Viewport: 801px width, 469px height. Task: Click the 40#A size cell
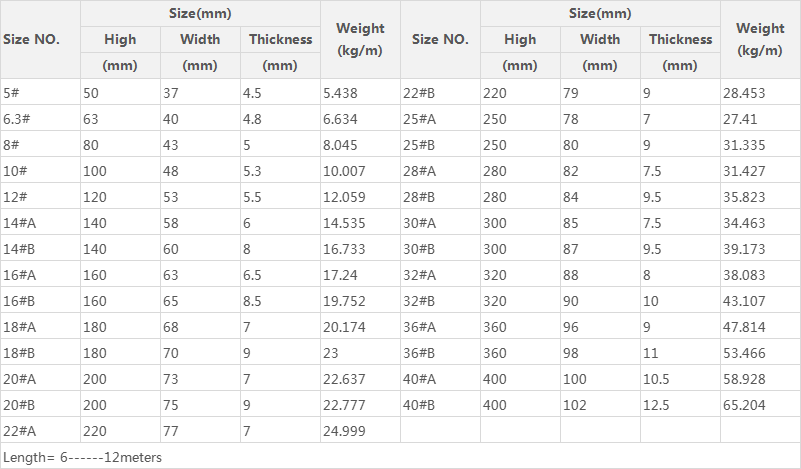click(418, 379)
